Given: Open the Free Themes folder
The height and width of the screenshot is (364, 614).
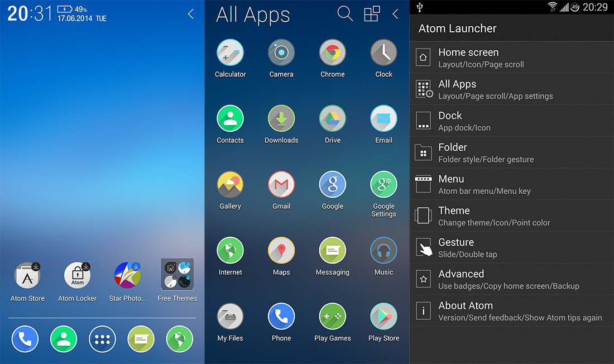Looking at the screenshot, I should point(177,275).
